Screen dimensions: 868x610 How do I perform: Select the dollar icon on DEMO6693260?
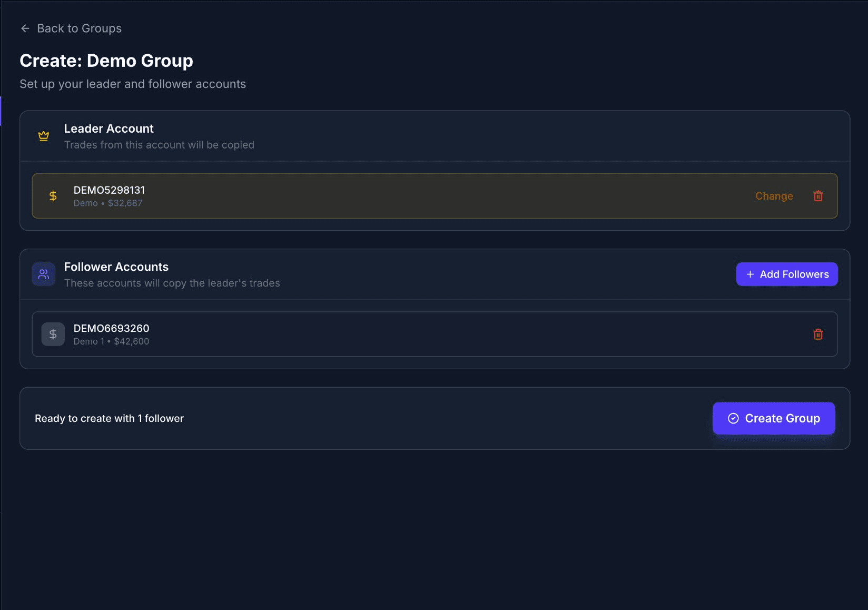(53, 333)
